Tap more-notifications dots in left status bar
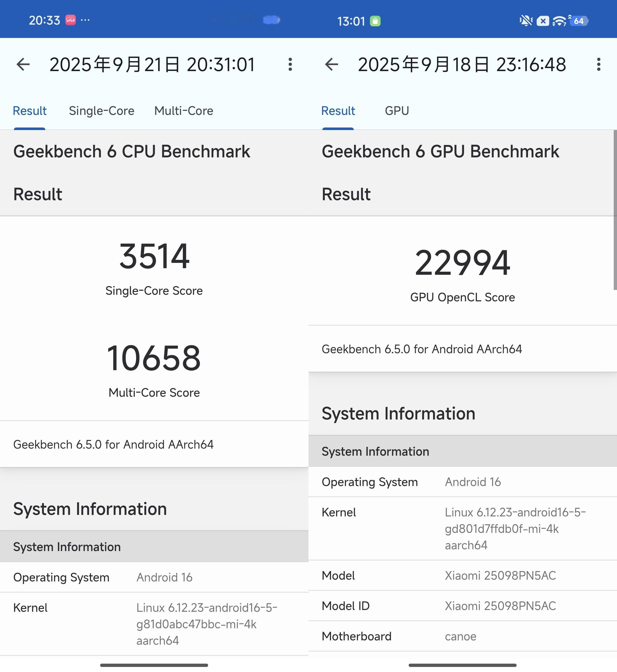This screenshot has height=672, width=617. pos(85,20)
